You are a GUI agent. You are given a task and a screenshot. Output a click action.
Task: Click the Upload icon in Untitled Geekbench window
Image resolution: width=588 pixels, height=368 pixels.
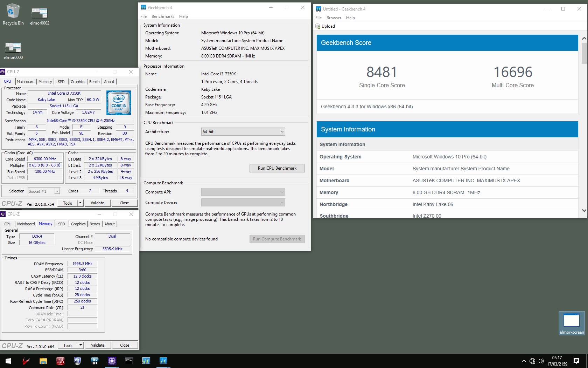point(318,26)
